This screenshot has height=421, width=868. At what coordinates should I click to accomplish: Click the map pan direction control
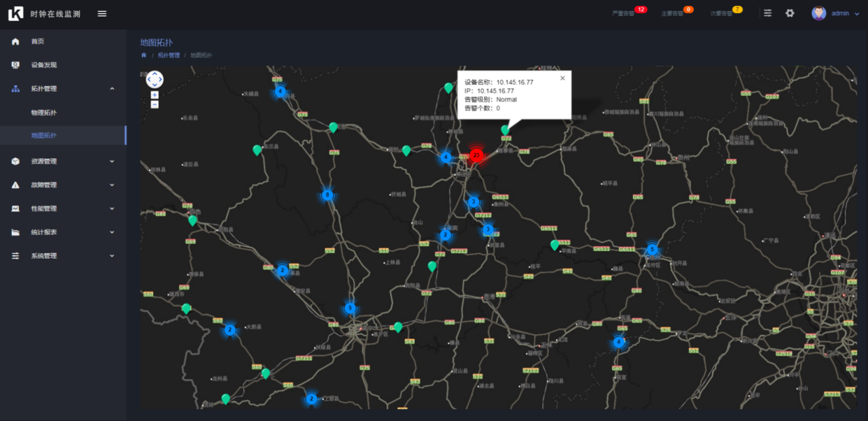(154, 79)
